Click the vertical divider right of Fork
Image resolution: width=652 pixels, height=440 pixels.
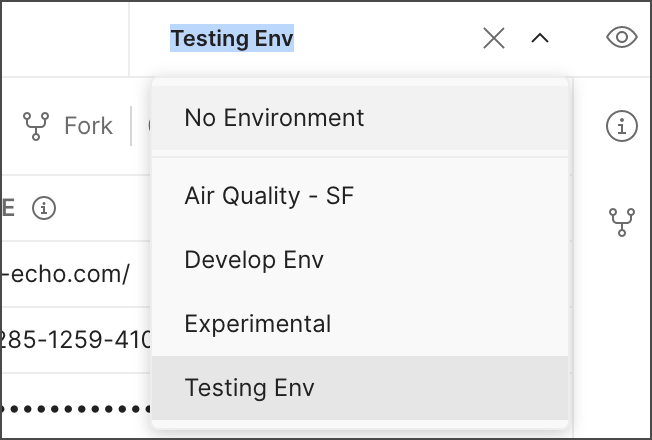tap(131, 126)
